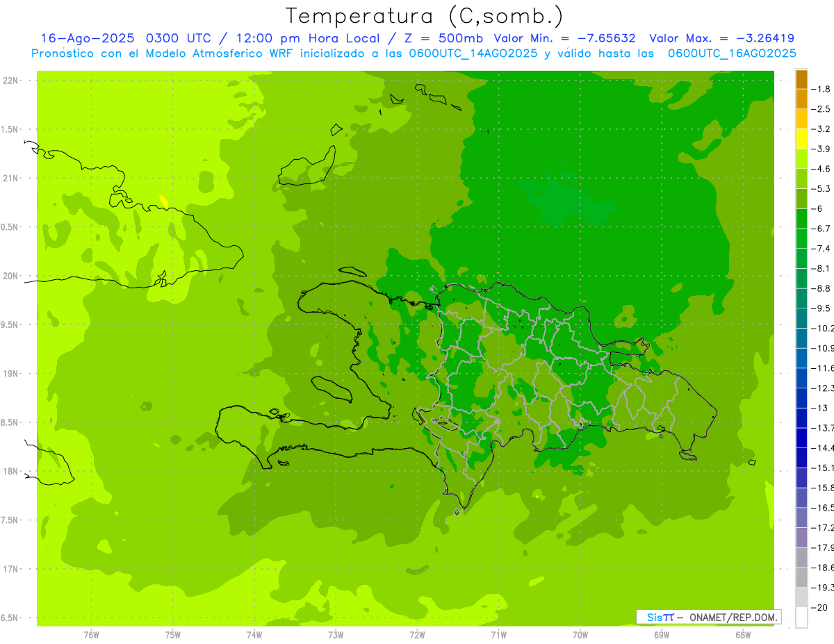The width and height of the screenshot is (834, 644).
Task: Pick the legend swatch between -13 and -13.7
Action: (x=801, y=418)
